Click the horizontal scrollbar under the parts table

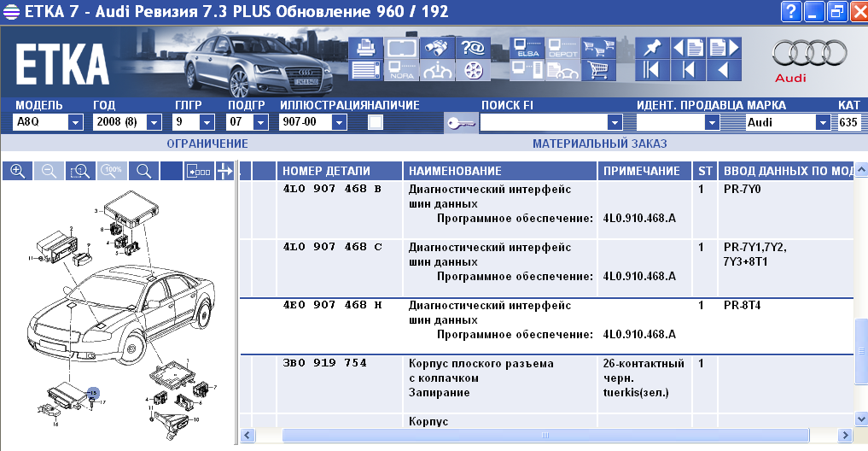(x=546, y=436)
